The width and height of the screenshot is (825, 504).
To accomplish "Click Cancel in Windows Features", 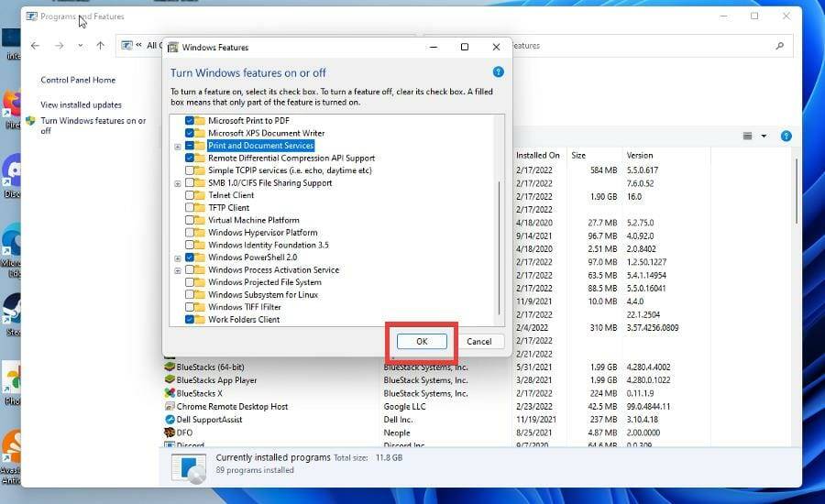I will click(x=478, y=342).
